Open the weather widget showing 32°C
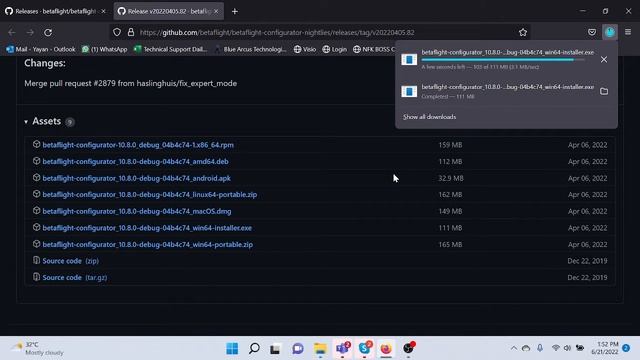Image resolution: width=640 pixels, height=360 pixels. coord(38,348)
